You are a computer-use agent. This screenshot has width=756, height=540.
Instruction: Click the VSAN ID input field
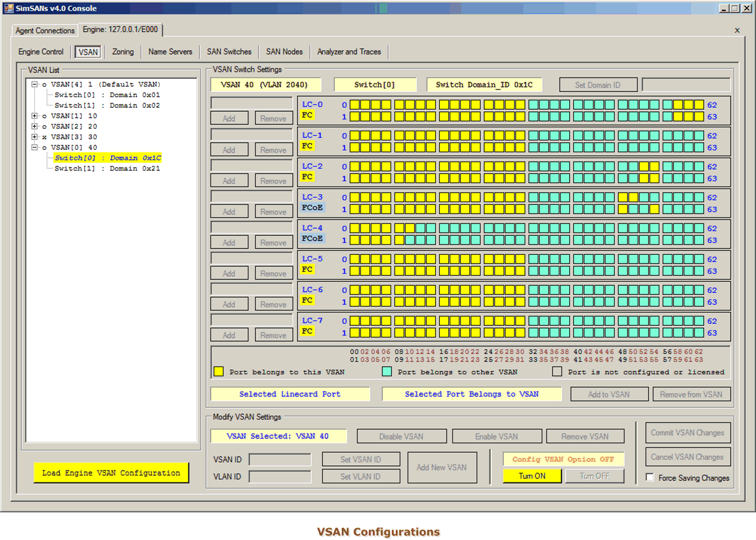coord(280,459)
